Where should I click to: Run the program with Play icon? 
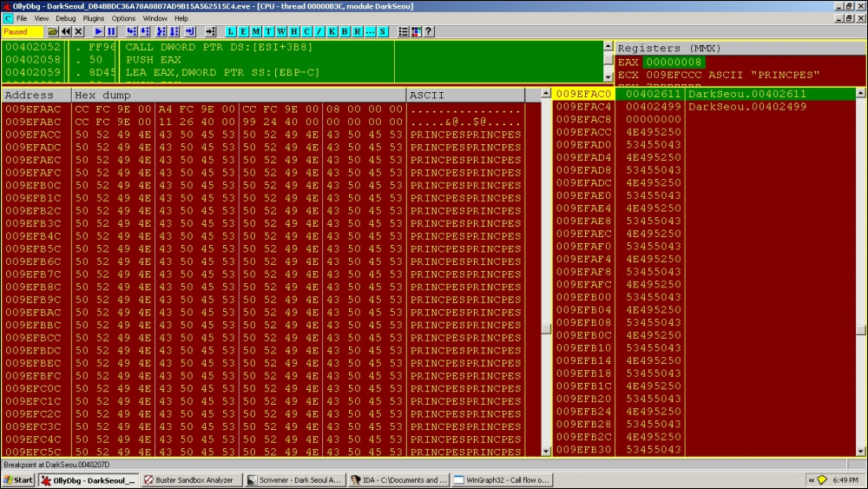(x=99, y=31)
